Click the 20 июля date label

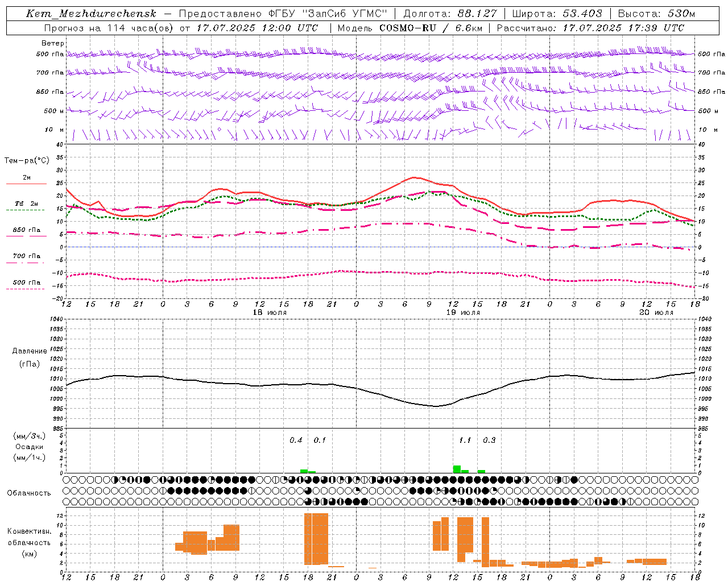656,313
